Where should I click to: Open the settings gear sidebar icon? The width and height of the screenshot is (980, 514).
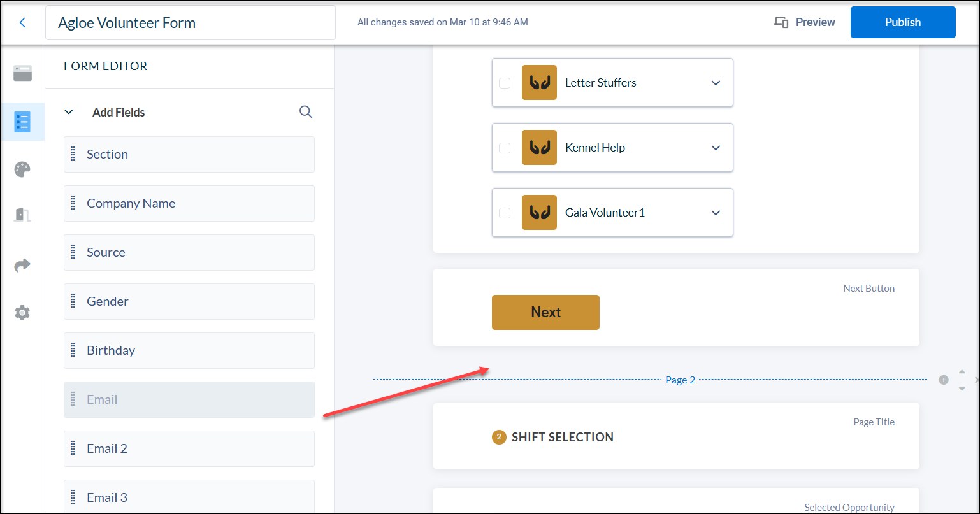coord(22,312)
